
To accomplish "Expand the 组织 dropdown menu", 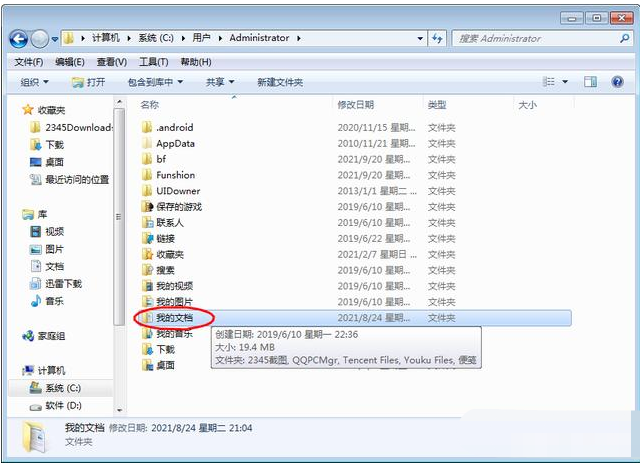I will (x=35, y=82).
